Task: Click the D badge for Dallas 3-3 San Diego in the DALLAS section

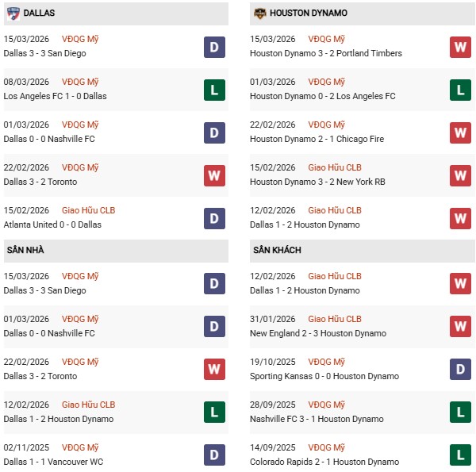Action: tap(214, 47)
